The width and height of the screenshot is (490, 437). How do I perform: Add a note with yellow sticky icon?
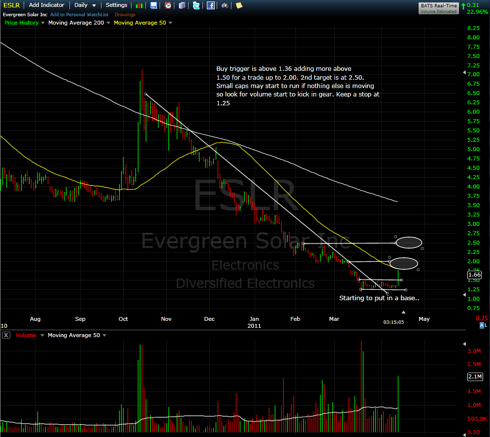click(239, 5)
